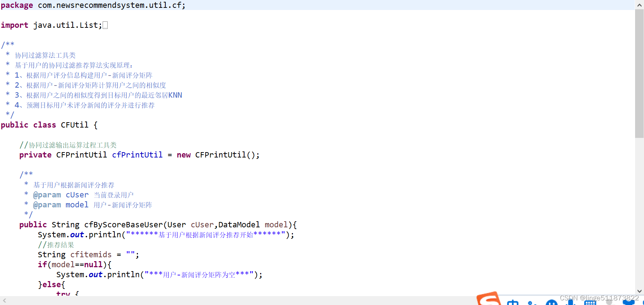Click the horizontal scrollbar left arrow
This screenshot has width=644, height=305.
point(5,301)
